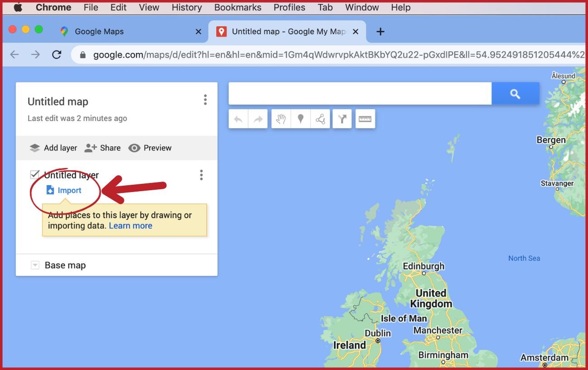
Task: Click the Add layer button
Action: point(53,148)
